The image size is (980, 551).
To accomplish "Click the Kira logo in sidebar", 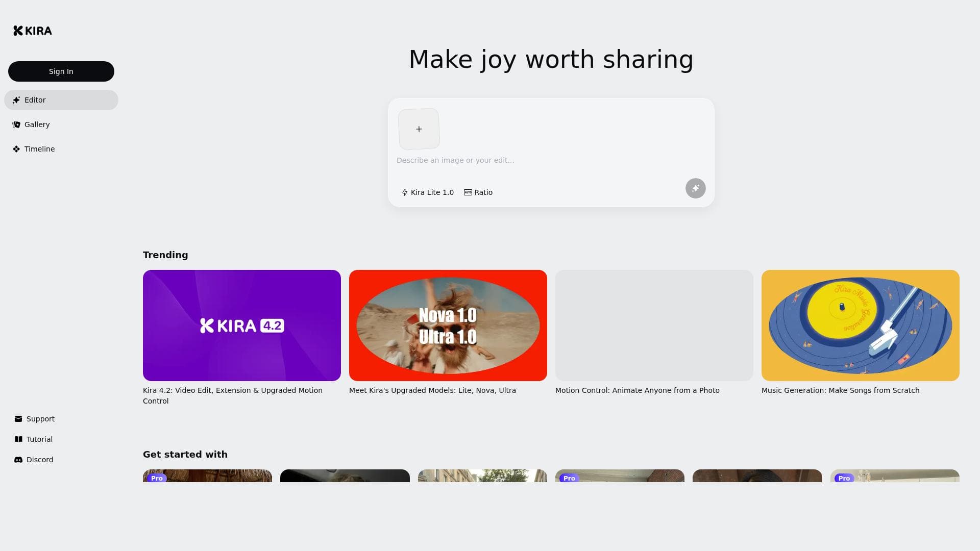I will (x=33, y=31).
